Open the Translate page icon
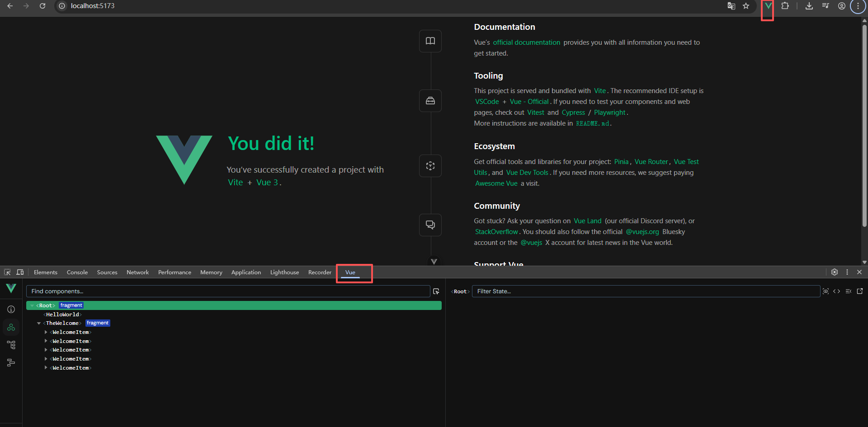Image resolution: width=868 pixels, height=427 pixels. [731, 6]
